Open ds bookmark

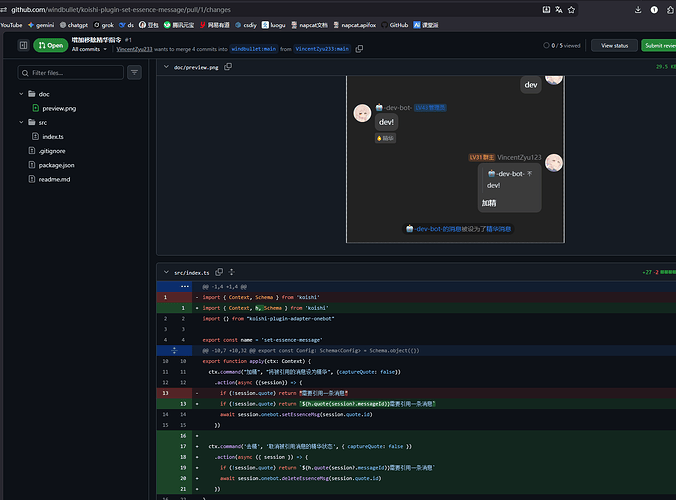point(126,25)
